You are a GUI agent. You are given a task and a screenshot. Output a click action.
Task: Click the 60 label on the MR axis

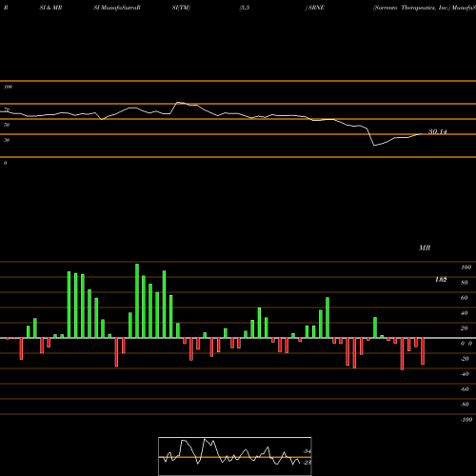coord(465,298)
